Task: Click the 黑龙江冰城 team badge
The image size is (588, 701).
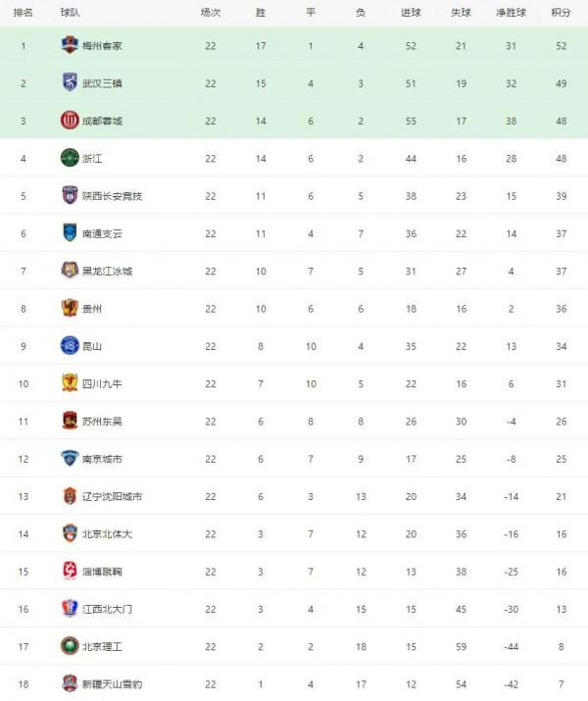Action: [x=70, y=271]
